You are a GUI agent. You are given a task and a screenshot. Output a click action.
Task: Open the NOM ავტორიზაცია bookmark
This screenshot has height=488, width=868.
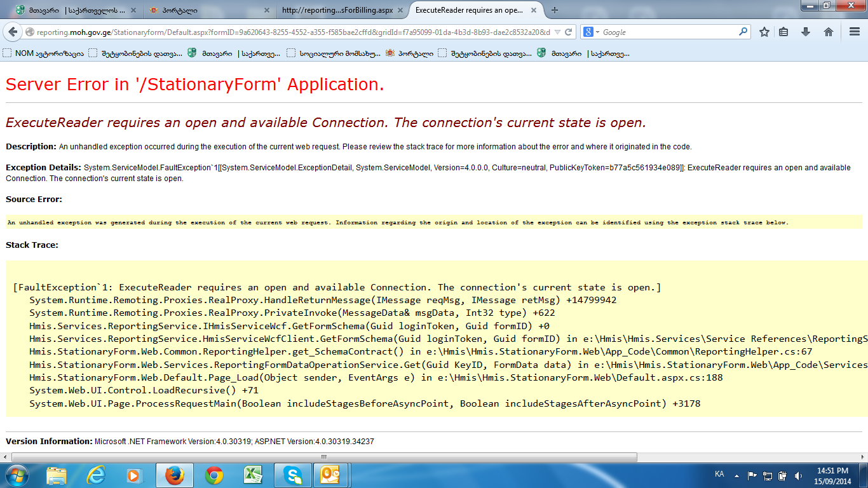pos(43,54)
